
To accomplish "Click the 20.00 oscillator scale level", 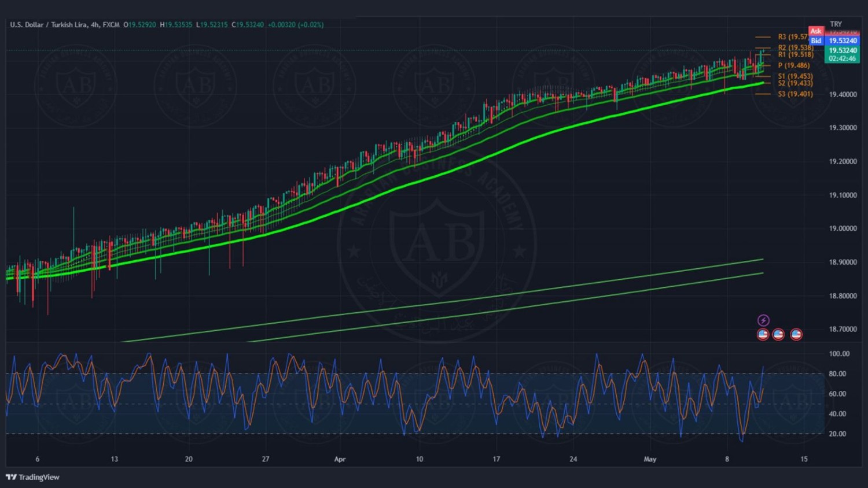I will coord(837,434).
